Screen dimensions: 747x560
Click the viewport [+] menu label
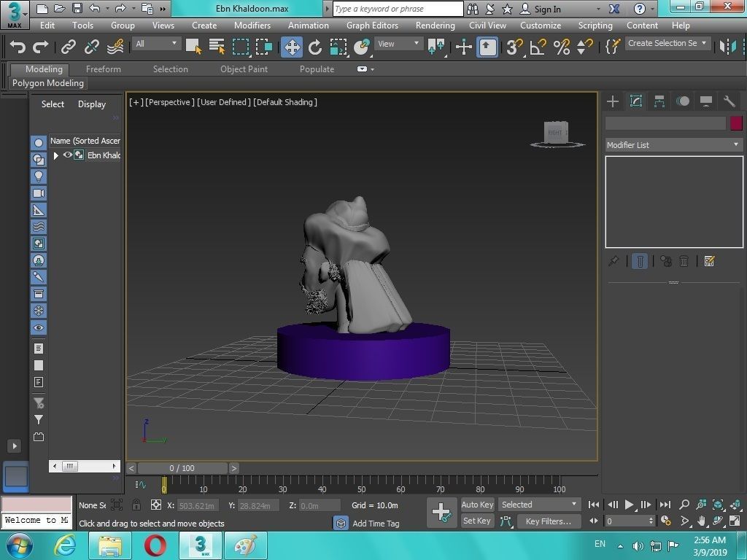(136, 102)
